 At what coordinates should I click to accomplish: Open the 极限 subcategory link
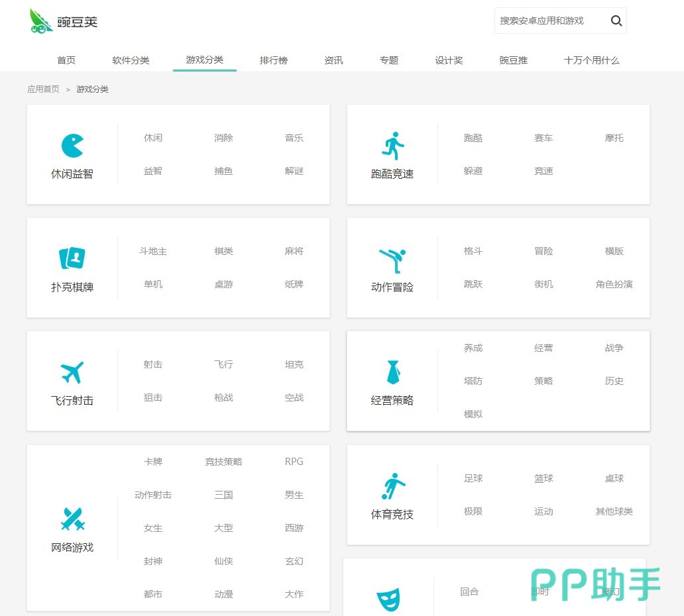(x=473, y=511)
